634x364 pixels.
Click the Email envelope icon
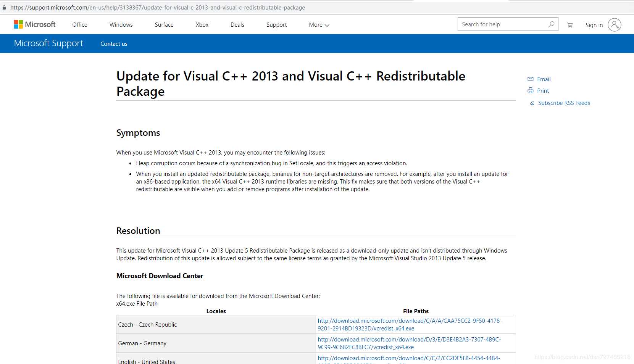coord(531,79)
